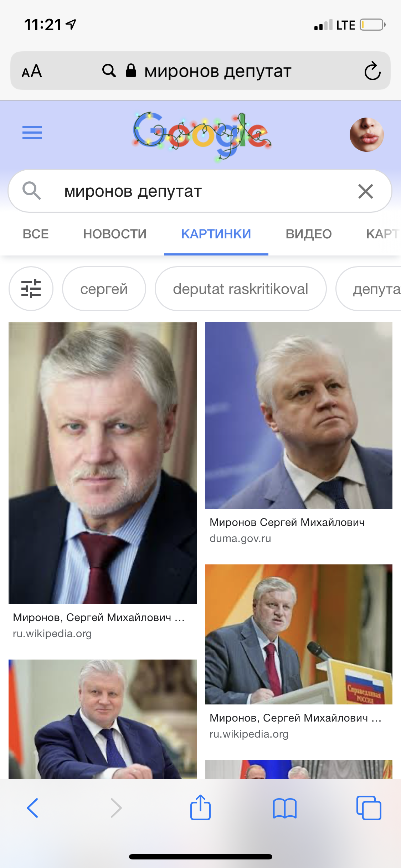Open the large Wikipedia portrait thumbnail
Screen dimensions: 401x868
(x=103, y=463)
